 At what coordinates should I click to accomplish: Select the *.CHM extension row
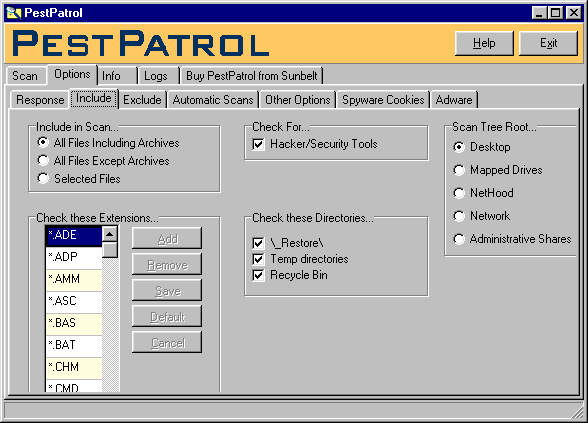[74, 368]
